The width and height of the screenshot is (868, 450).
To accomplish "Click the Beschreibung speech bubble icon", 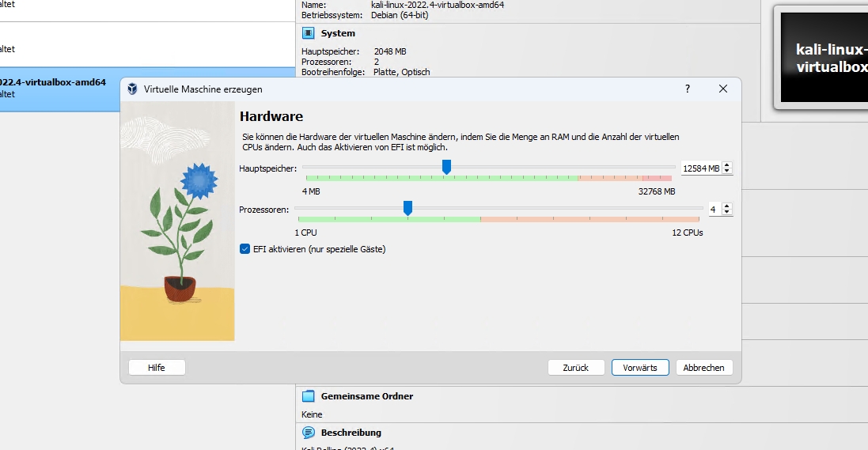I will click(308, 433).
